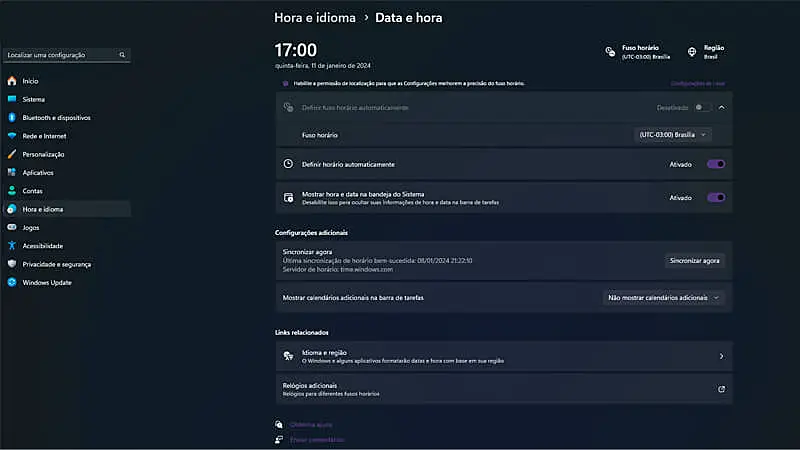This screenshot has height=450, width=800.
Task: Click the Região globe icon at top right
Action: [x=692, y=52]
